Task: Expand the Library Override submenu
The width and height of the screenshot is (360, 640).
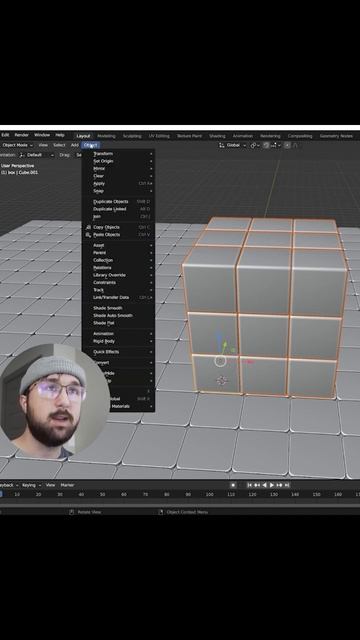Action: (118, 275)
